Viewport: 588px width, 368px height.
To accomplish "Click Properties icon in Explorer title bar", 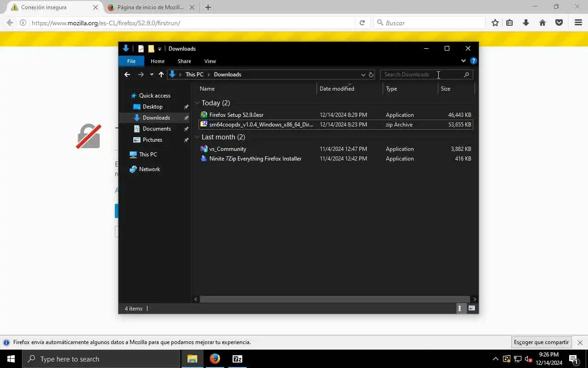I will (x=141, y=48).
